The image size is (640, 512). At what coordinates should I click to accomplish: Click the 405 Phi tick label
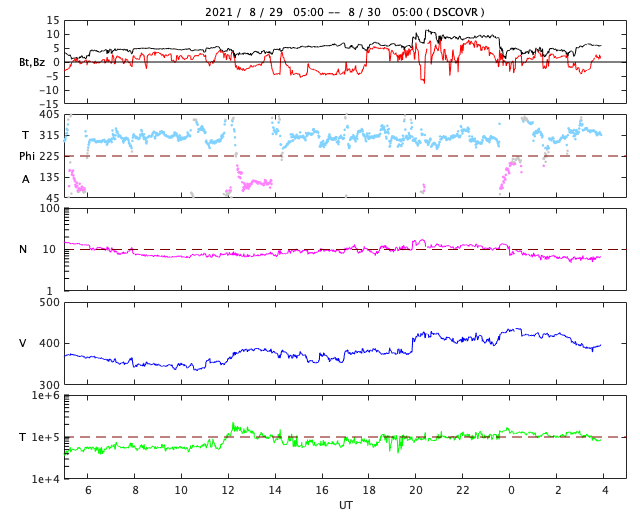coord(49,114)
